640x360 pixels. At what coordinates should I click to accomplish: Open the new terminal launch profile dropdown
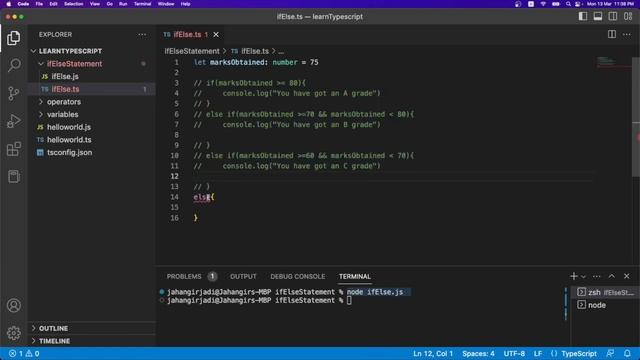pyautogui.click(x=583, y=277)
